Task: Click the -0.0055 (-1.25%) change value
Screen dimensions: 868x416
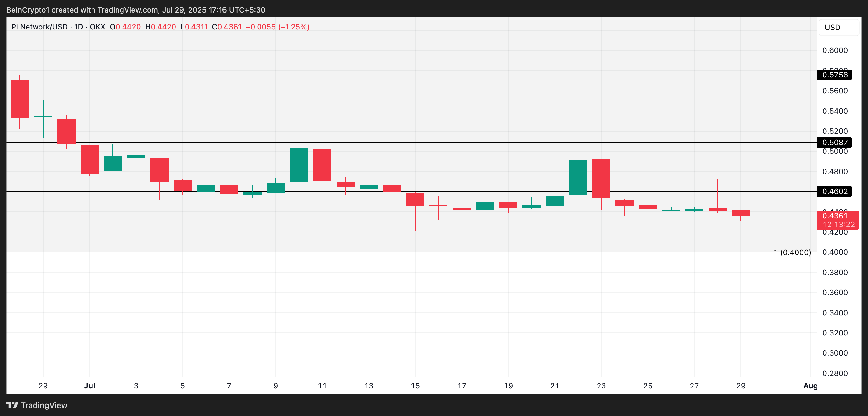Action: (x=277, y=27)
